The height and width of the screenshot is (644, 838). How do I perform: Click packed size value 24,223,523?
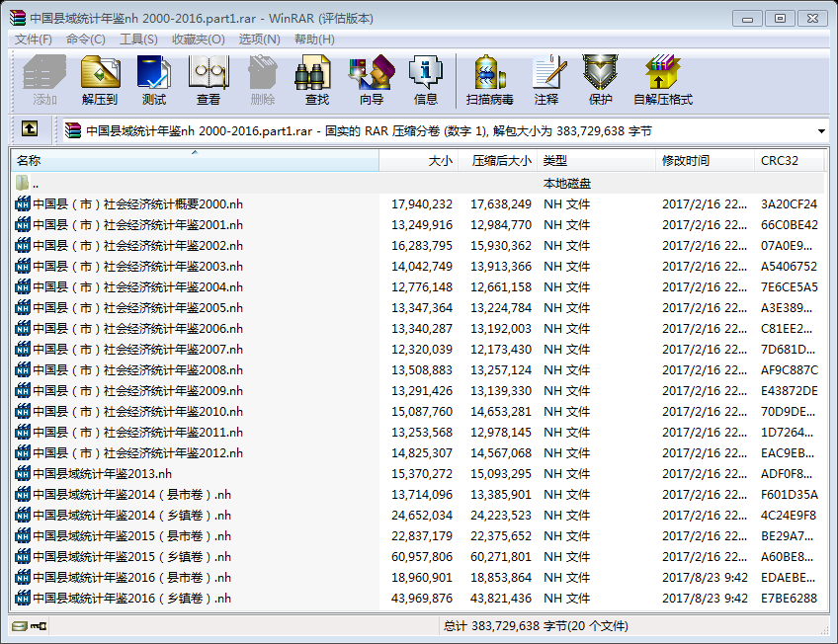click(x=501, y=516)
